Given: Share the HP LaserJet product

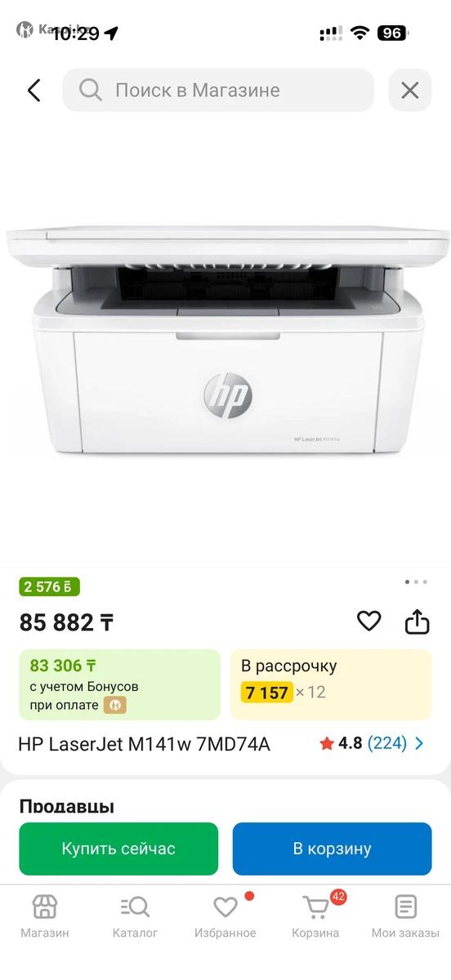Looking at the screenshot, I should tap(418, 621).
